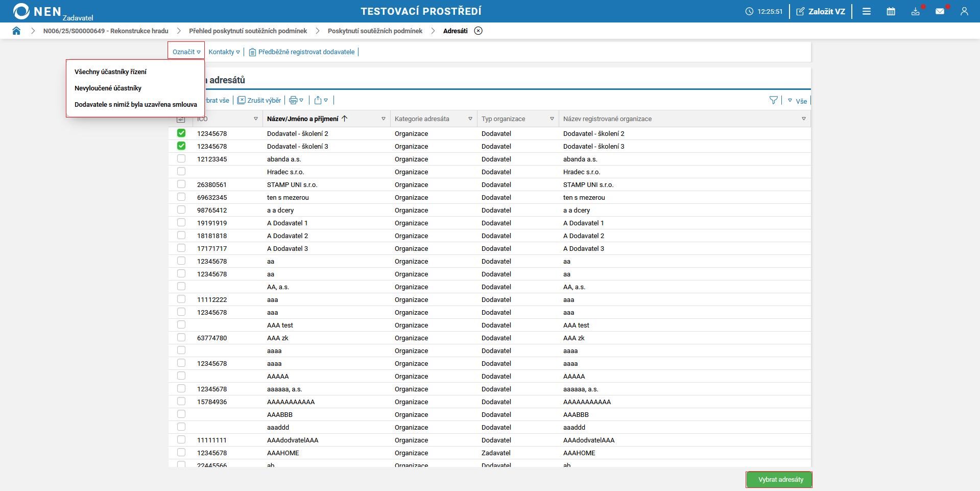Click the name cell aaaaaa, a.s.
This screenshot has width=980, height=491.
284,389
